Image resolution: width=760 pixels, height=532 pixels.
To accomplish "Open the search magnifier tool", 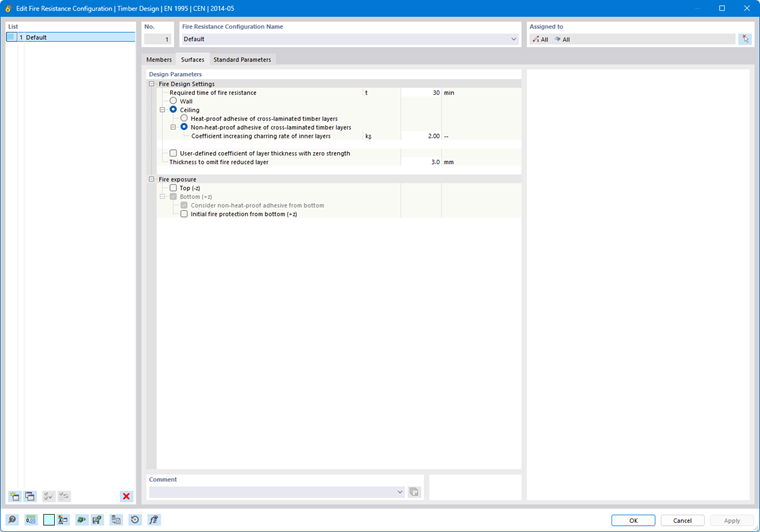I will click(x=12, y=520).
